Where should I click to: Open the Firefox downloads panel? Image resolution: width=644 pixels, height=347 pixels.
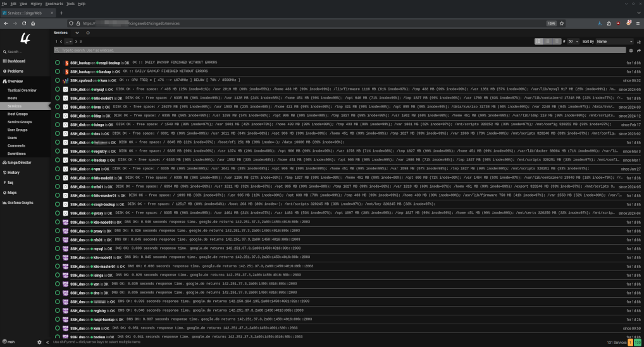click(598, 23)
